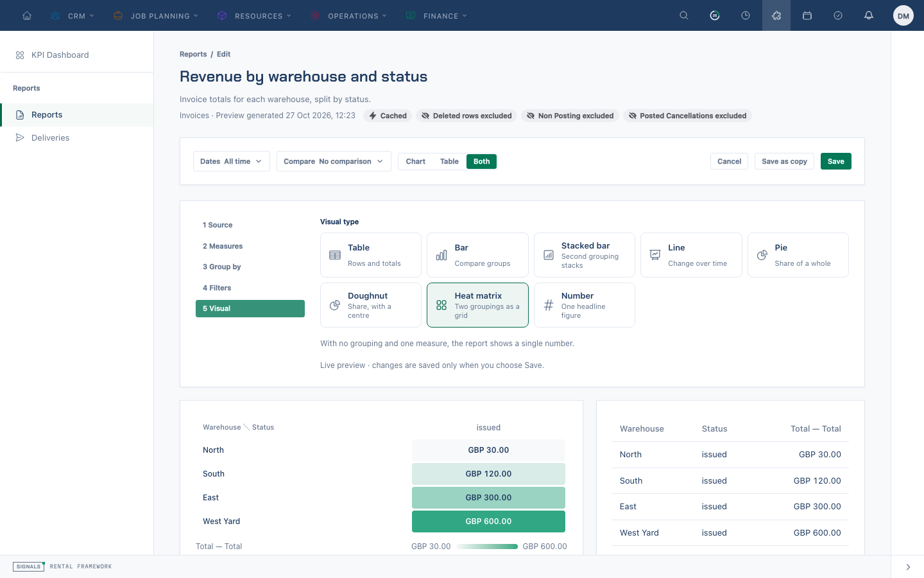Go to step 2 Measures

pos(250,246)
